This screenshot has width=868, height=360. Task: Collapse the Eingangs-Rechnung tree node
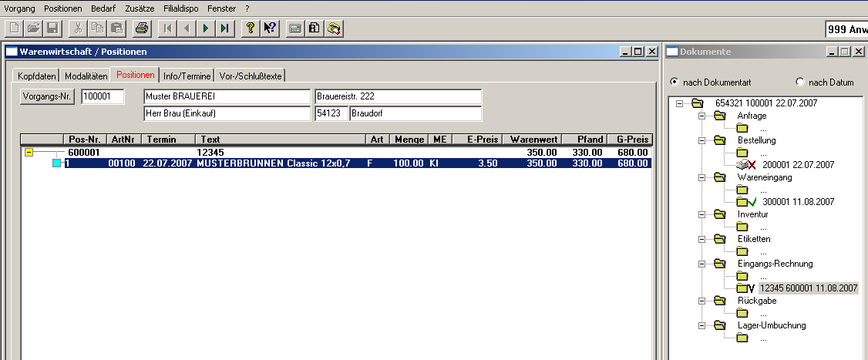click(701, 264)
